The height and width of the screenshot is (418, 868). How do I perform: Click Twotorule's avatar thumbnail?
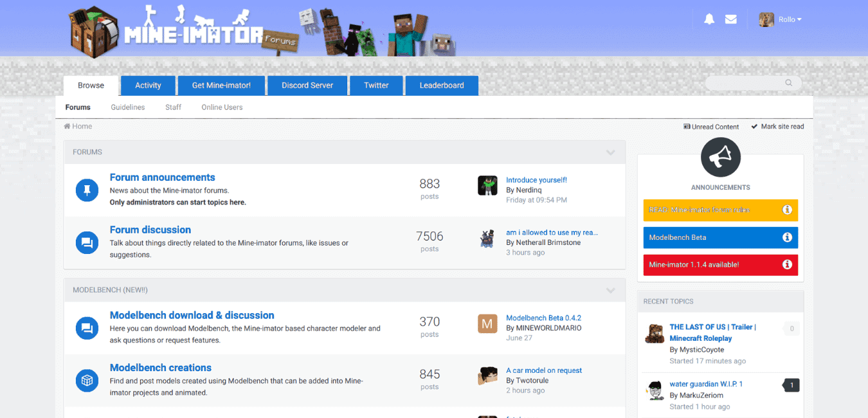(487, 376)
